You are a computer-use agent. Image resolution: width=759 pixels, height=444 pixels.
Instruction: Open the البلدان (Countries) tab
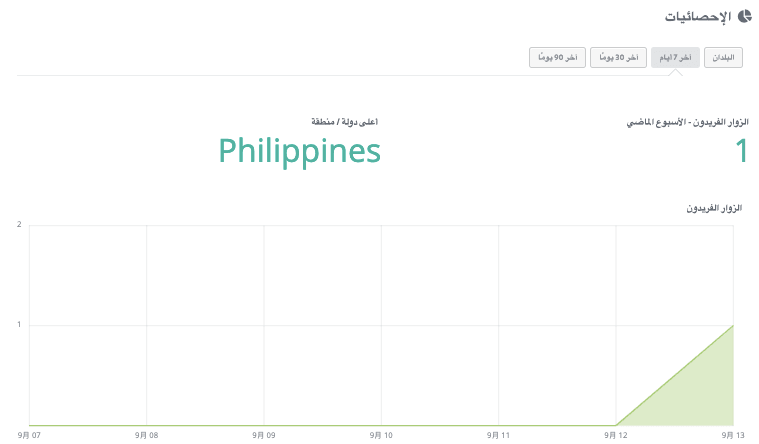pyautogui.click(x=723, y=58)
